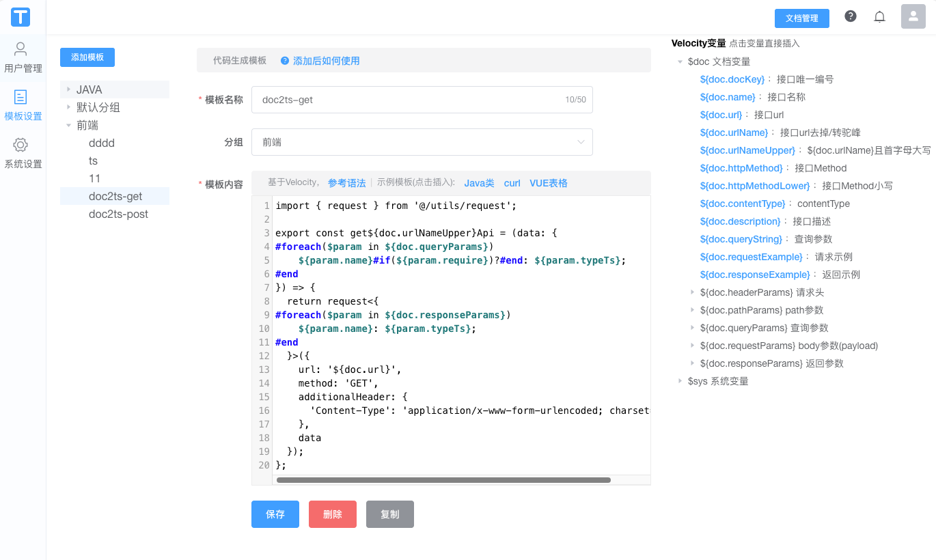Open 模板设置 in the sidebar
The width and height of the screenshot is (936, 560).
pos(23,105)
